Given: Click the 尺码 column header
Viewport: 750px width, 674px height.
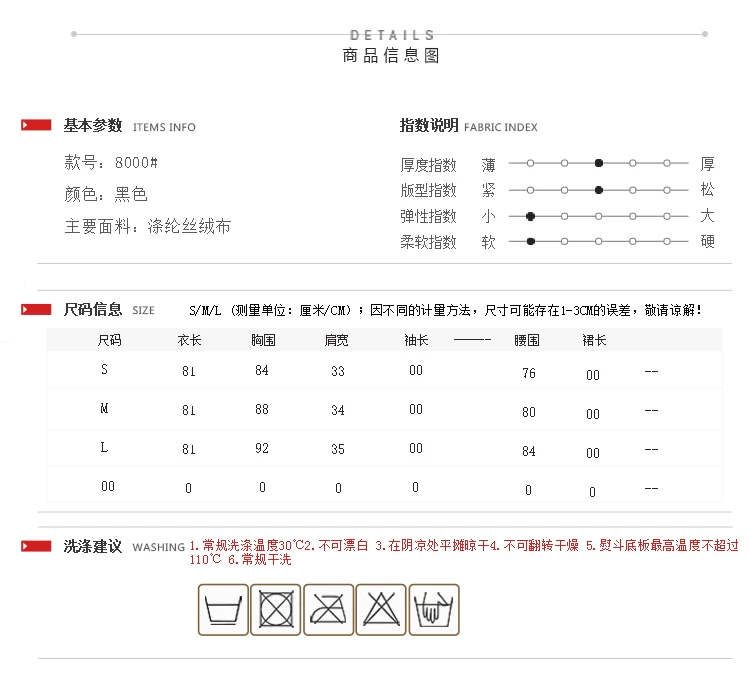Looking at the screenshot, I should [x=109, y=341].
